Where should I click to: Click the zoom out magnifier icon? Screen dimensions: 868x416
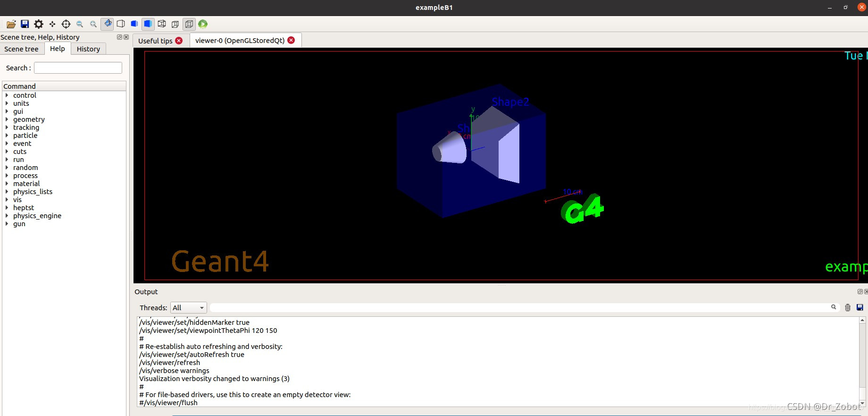(80, 24)
